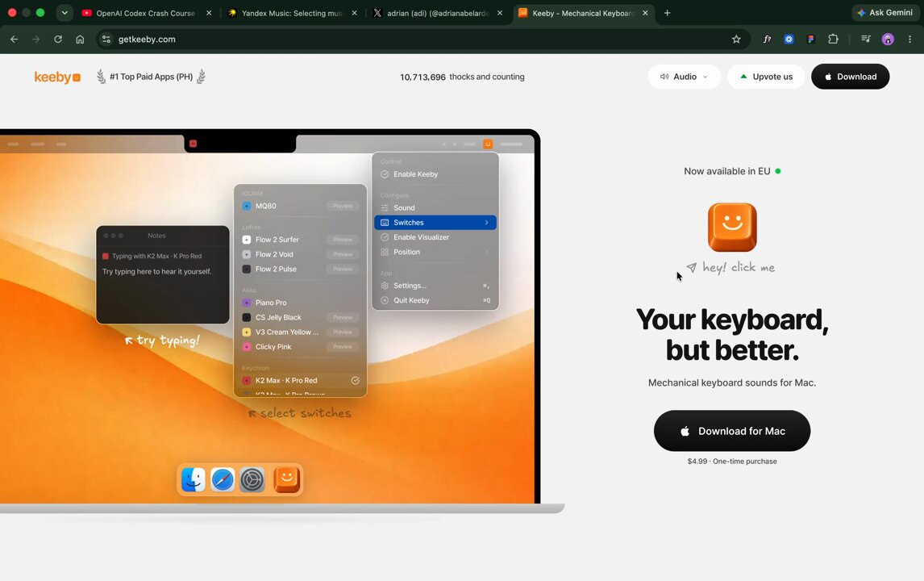Open the Ask Gemini button
This screenshot has height=581, width=924.
point(885,13)
